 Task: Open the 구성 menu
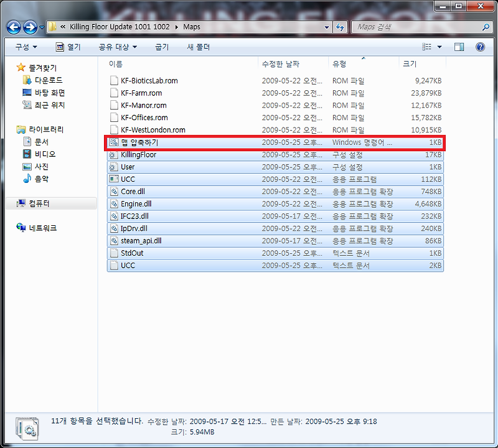point(26,47)
